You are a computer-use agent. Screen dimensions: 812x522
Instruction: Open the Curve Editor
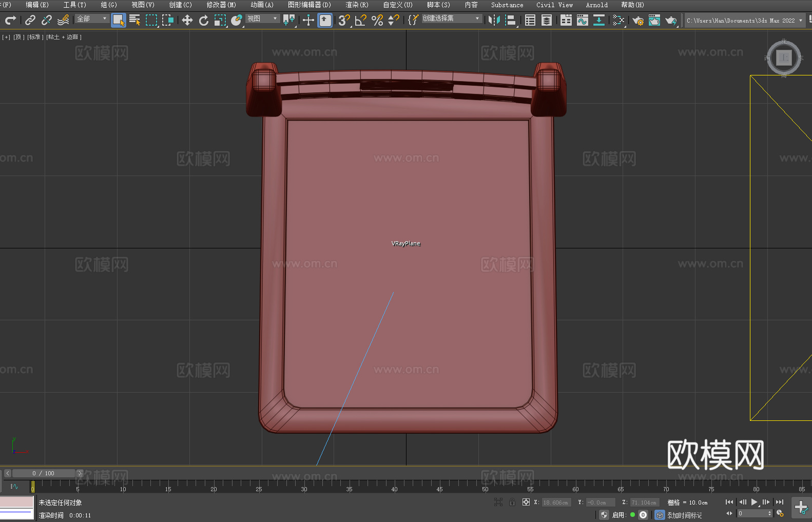coord(583,20)
